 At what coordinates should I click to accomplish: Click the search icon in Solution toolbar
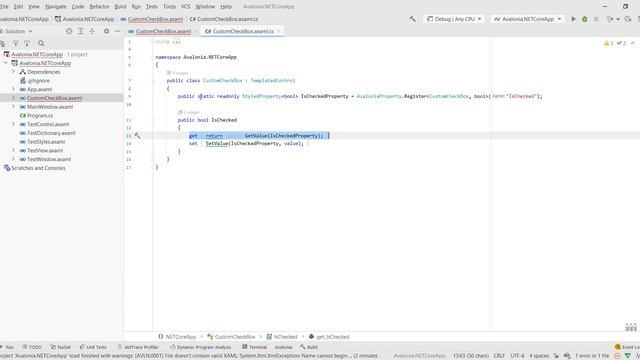[x=41, y=43]
